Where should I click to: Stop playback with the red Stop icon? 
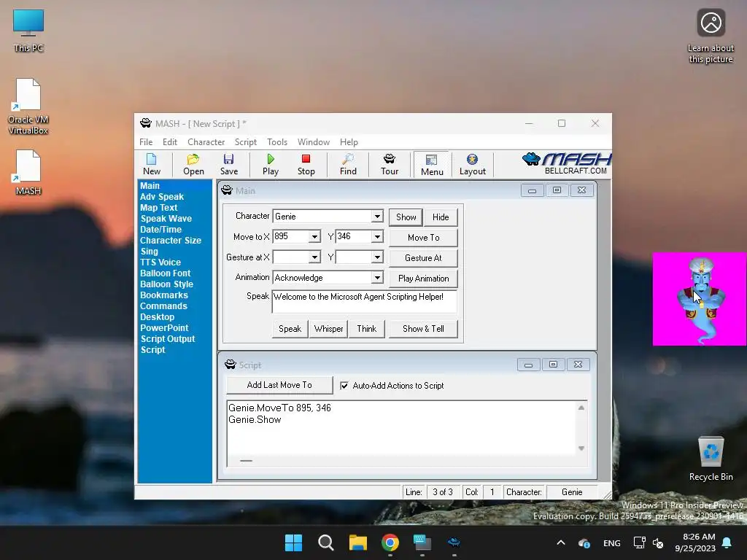click(306, 164)
